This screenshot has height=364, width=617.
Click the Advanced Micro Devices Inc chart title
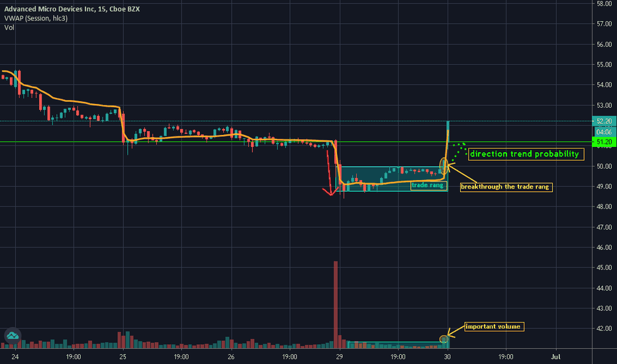pyautogui.click(x=72, y=9)
